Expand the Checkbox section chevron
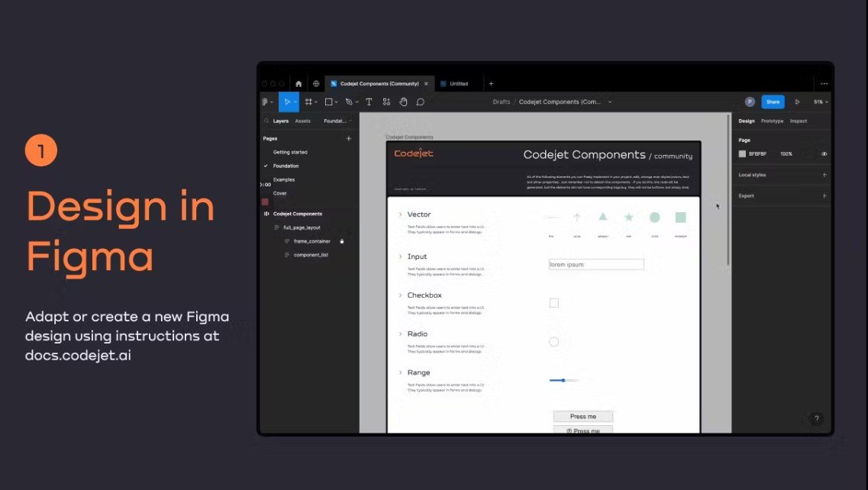The image size is (868, 490). pyautogui.click(x=400, y=295)
